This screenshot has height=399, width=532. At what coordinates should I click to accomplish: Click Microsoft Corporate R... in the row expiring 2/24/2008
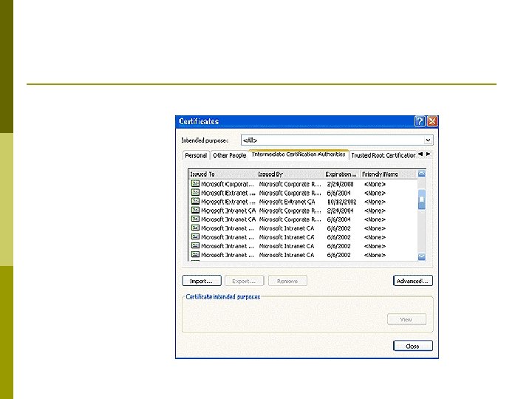click(x=290, y=184)
